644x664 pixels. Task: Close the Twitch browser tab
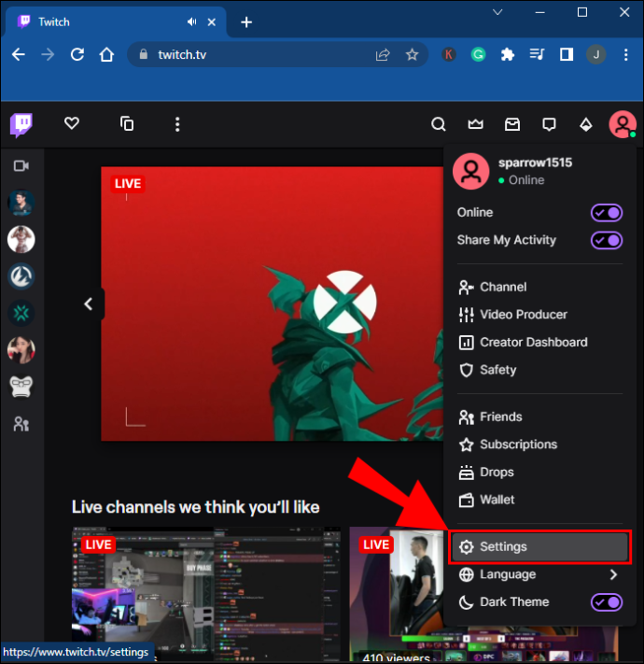tap(212, 22)
